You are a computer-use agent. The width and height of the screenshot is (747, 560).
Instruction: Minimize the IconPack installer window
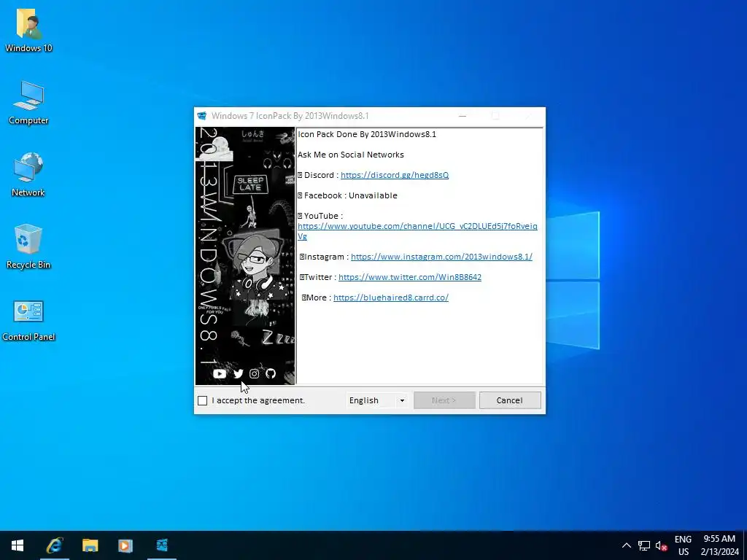462,116
